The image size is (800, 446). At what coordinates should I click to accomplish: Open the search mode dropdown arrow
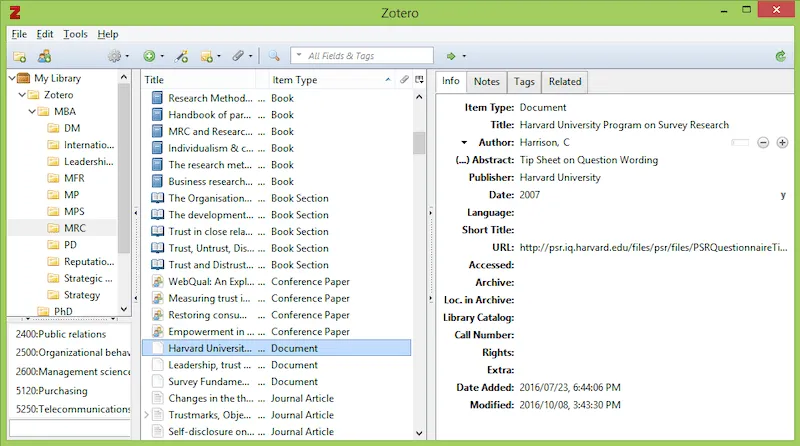tap(299, 55)
